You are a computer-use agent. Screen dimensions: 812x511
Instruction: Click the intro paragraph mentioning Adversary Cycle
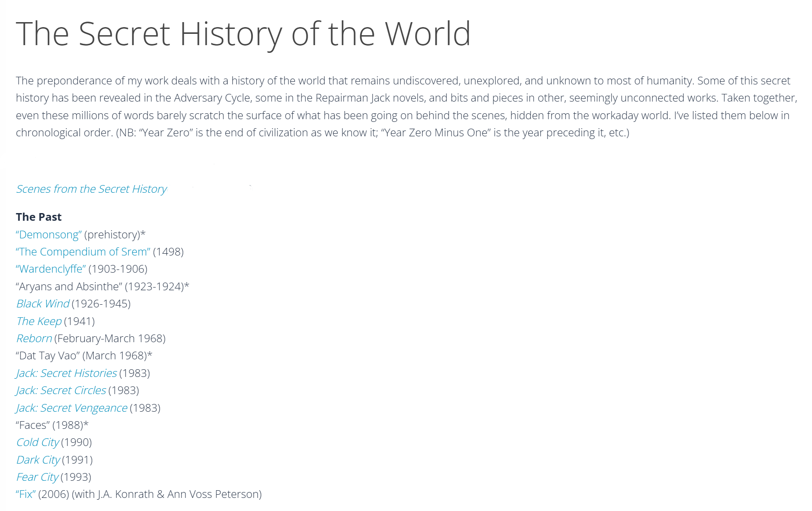coord(406,107)
